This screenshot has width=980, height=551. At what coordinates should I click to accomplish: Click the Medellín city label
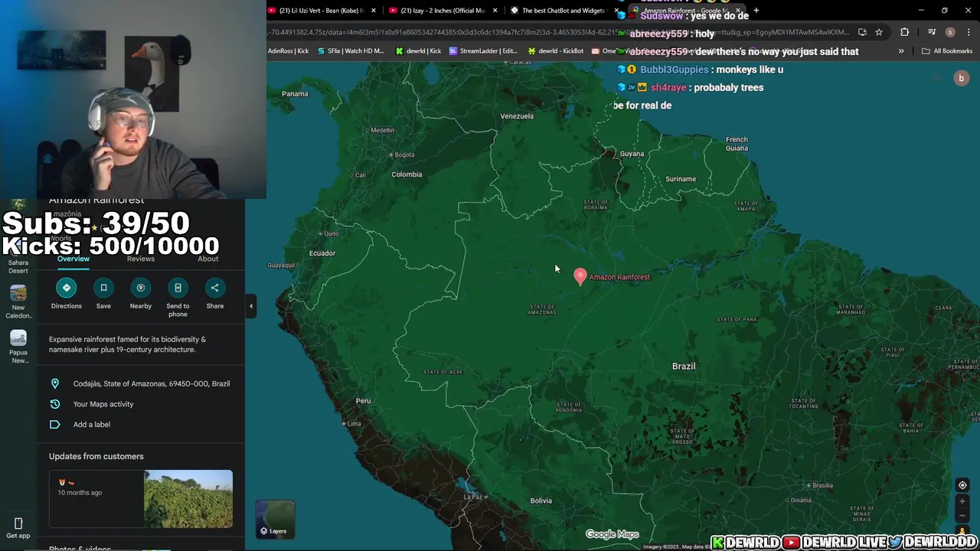point(382,130)
